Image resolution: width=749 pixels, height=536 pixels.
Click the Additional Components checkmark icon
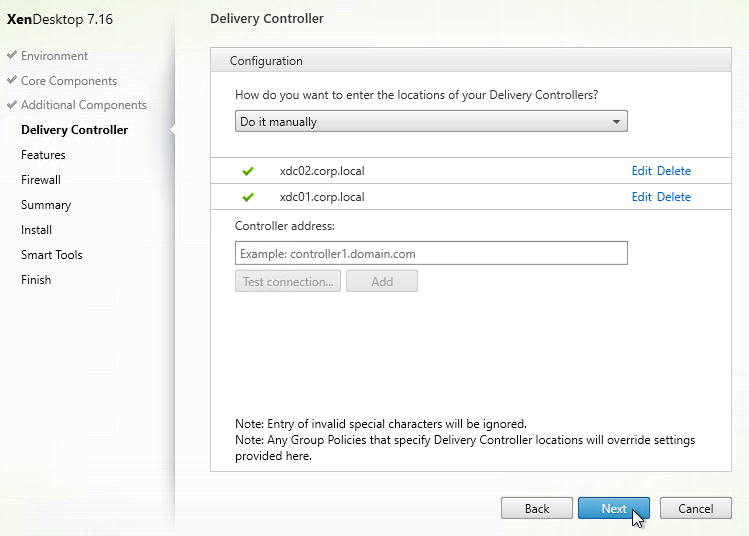tap(12, 104)
